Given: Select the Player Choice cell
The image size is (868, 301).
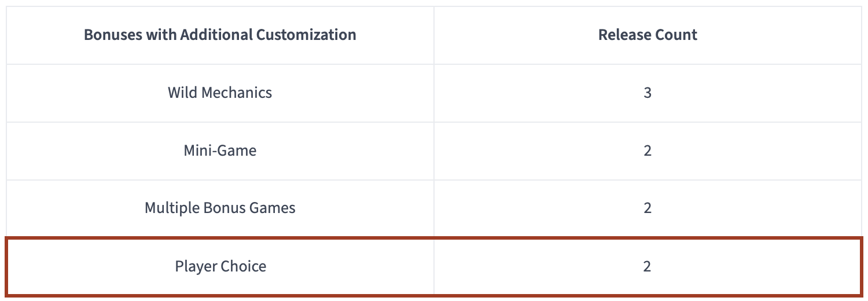Looking at the screenshot, I should (x=220, y=266).
